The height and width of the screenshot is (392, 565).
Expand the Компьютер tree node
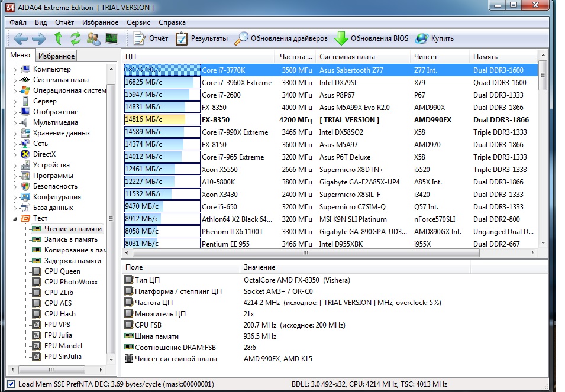pyautogui.click(x=15, y=70)
